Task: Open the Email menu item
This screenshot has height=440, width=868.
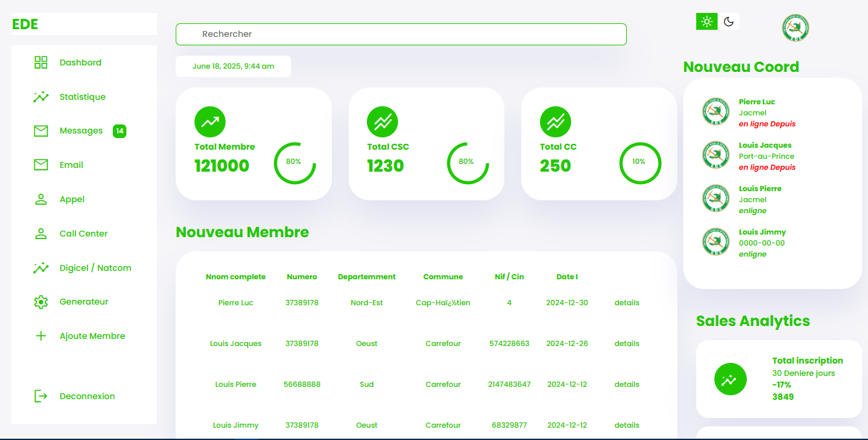Action: 71,165
